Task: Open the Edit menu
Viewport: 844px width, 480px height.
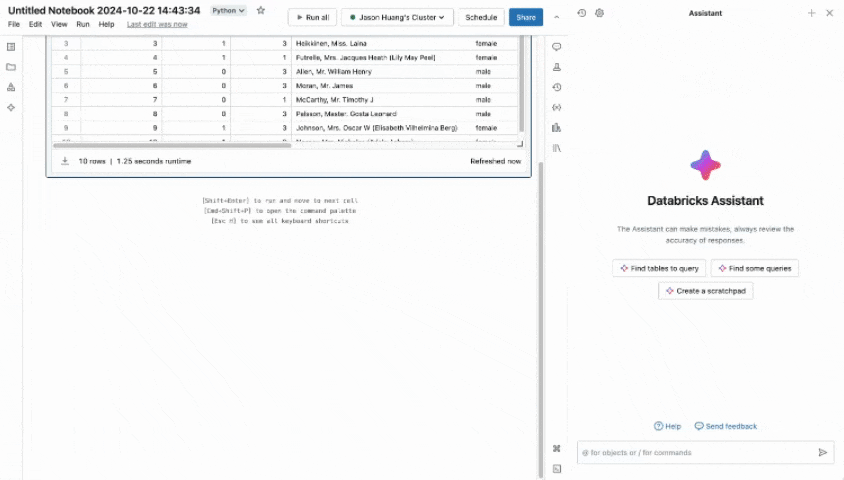Action: click(36, 24)
